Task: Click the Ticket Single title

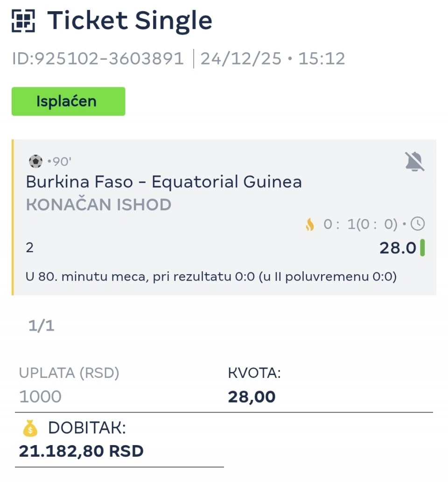Action: [x=130, y=20]
